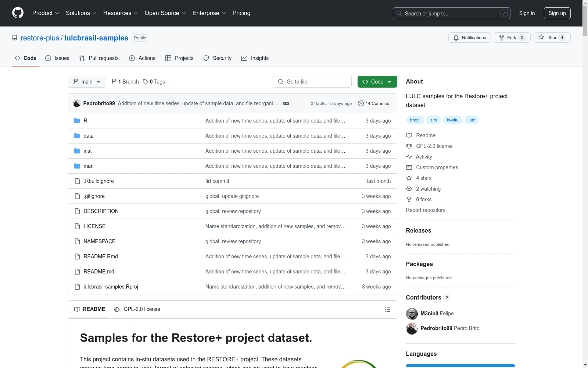The width and height of the screenshot is (588, 368).
Task: Open the restore-plus owner link
Action: pos(40,38)
